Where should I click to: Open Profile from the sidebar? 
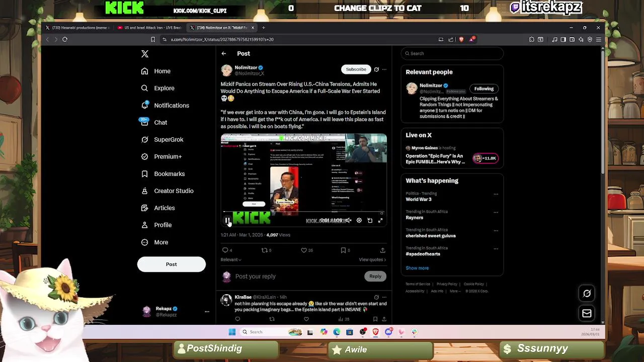click(x=156, y=225)
